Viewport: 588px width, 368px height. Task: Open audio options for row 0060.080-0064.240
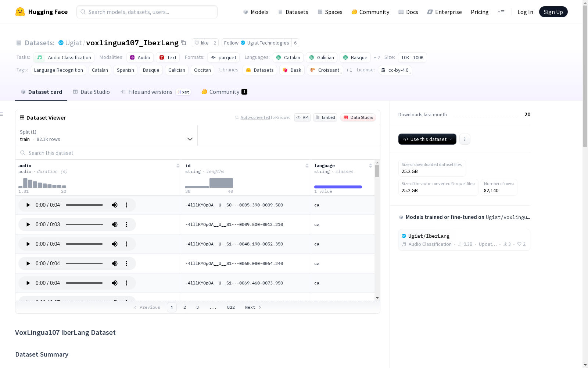click(126, 263)
